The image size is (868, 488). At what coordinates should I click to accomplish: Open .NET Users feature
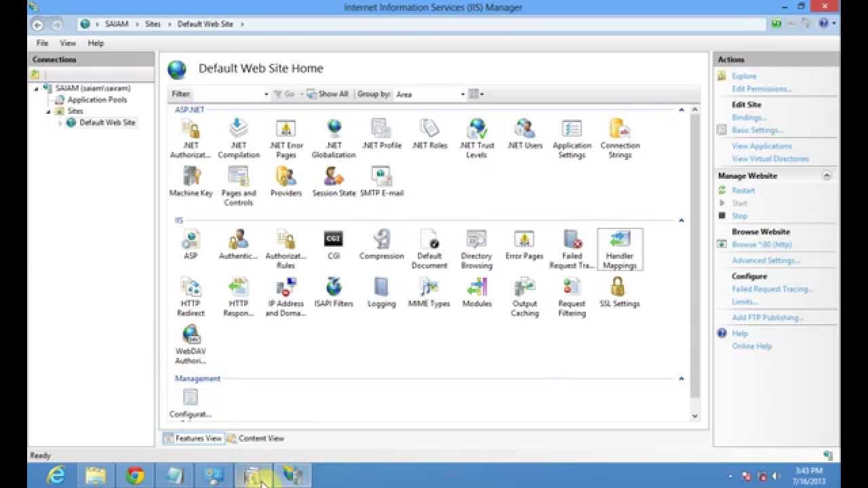click(x=525, y=134)
